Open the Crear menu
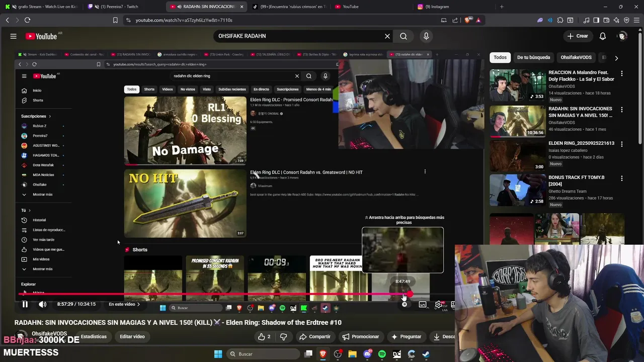The image size is (644, 362). tap(578, 36)
